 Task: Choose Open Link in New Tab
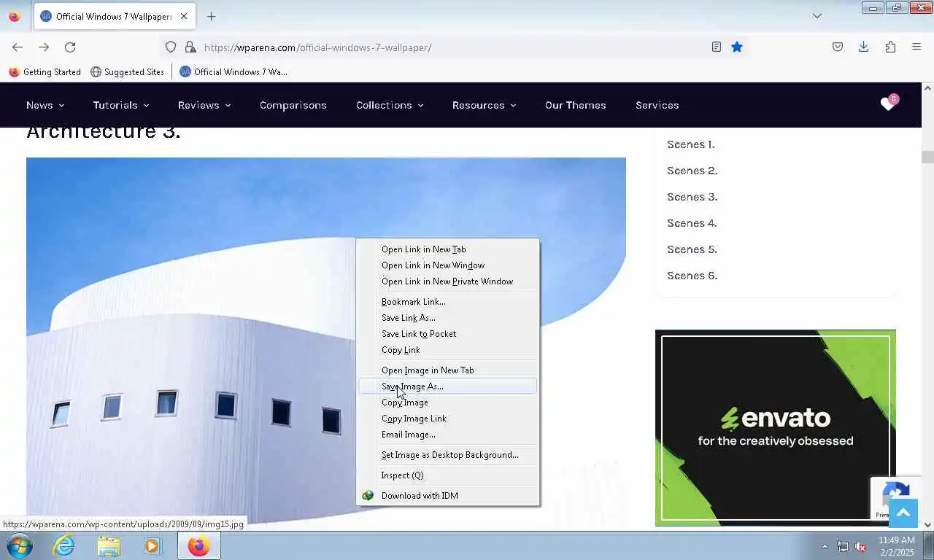tap(447, 249)
